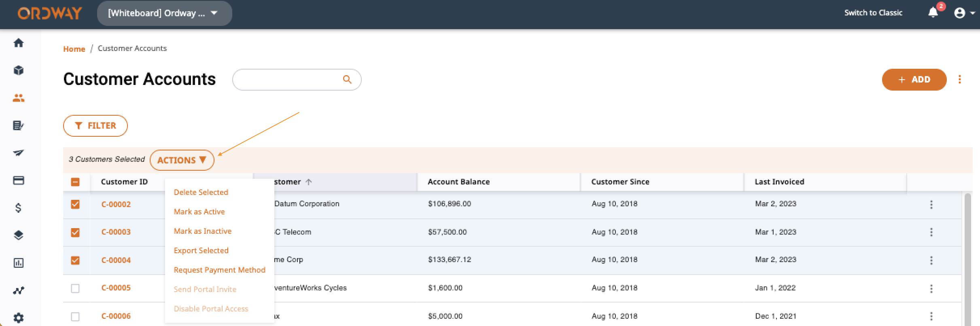This screenshot has height=326, width=980.
Task: Open the page options kebab beside ADD
Action: click(960, 79)
